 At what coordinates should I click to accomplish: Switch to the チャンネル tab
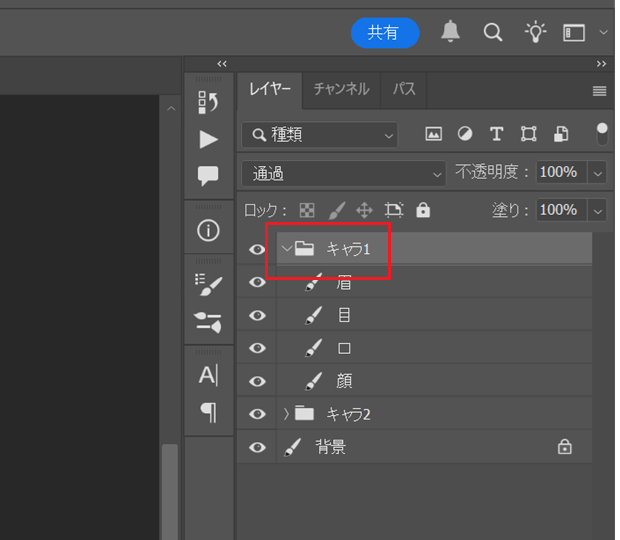341,89
